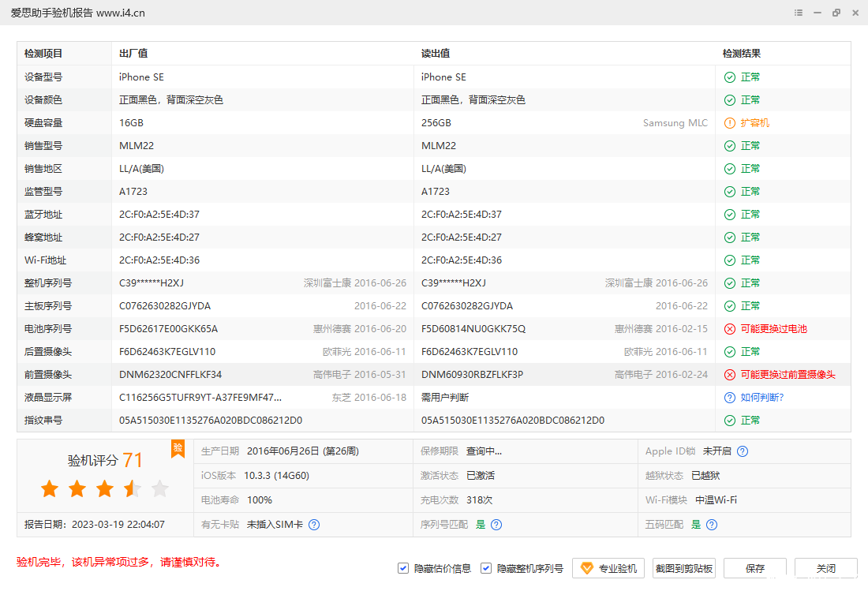This screenshot has width=868, height=591.
Task: Open the 如何判断? link
Action: (762, 398)
